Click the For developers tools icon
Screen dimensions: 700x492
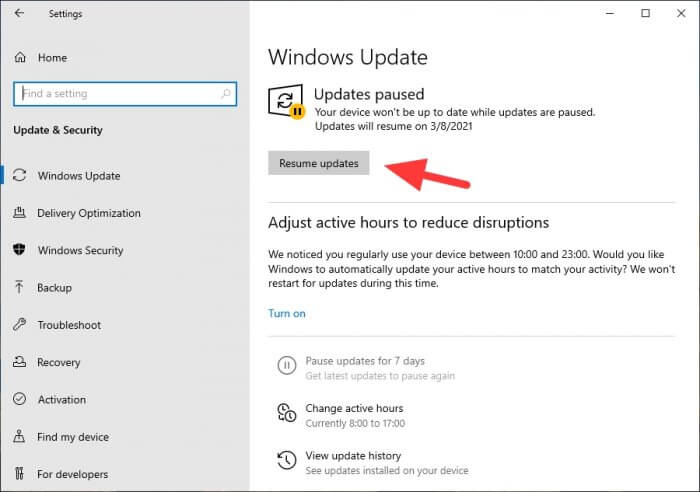tap(19, 473)
